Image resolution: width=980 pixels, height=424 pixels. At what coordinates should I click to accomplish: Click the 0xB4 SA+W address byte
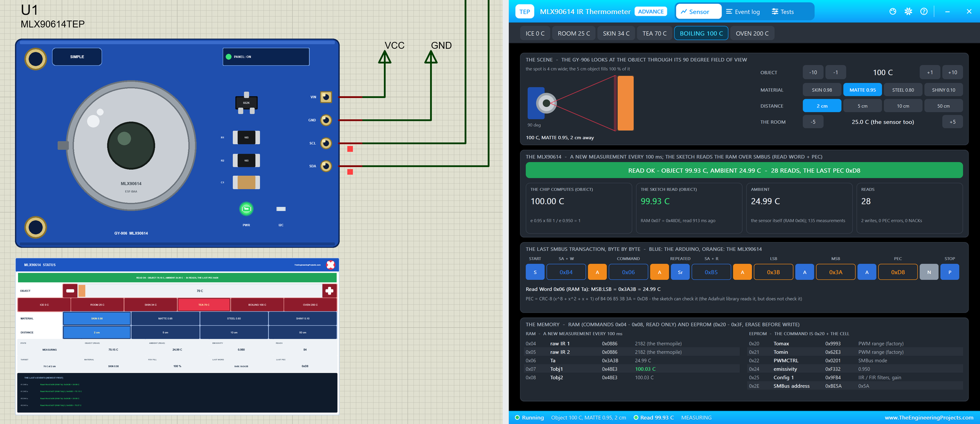tap(566, 272)
